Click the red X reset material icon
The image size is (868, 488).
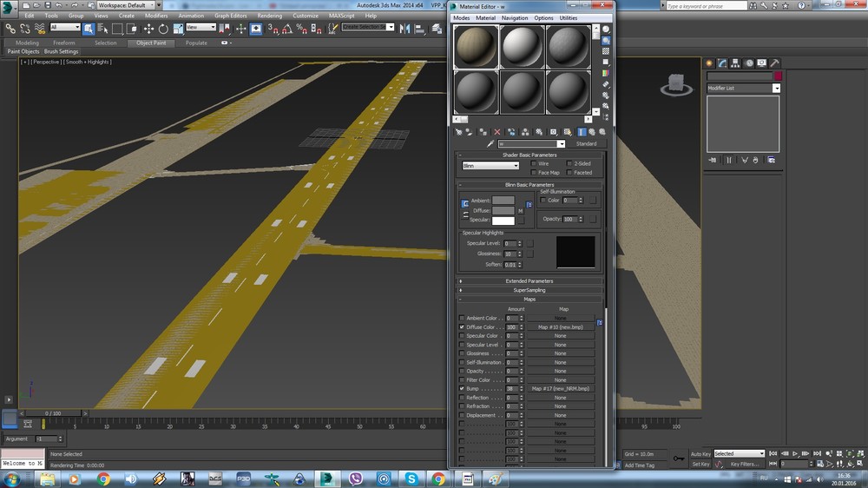coord(497,132)
